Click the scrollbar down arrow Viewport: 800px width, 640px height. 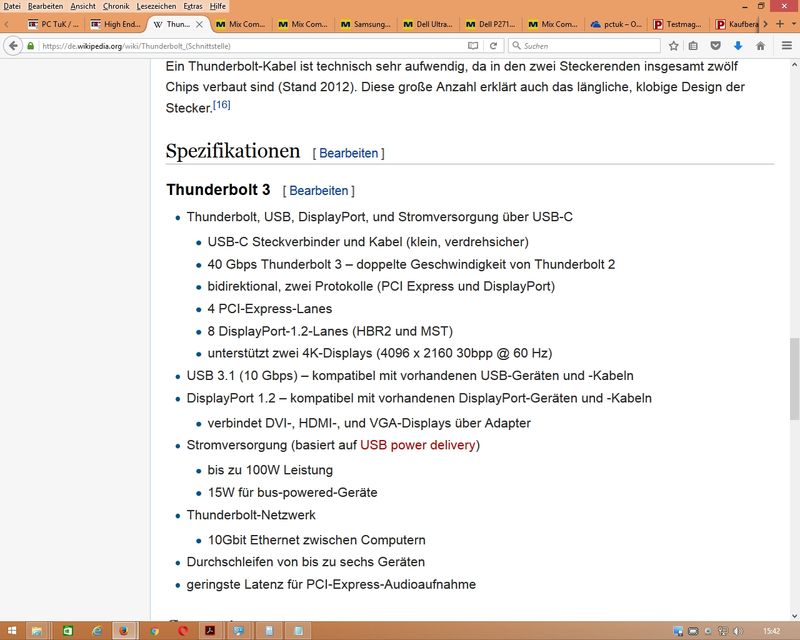[794, 616]
